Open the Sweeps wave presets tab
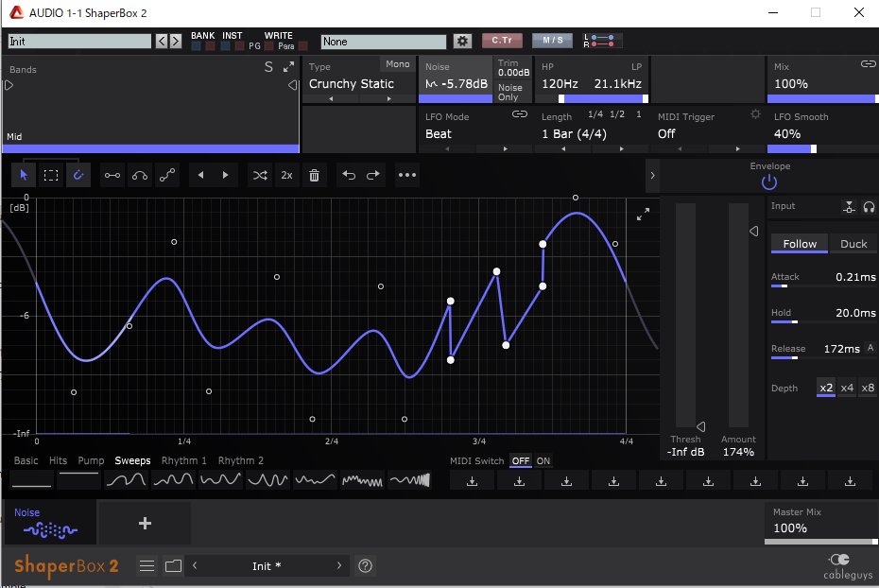 132,460
